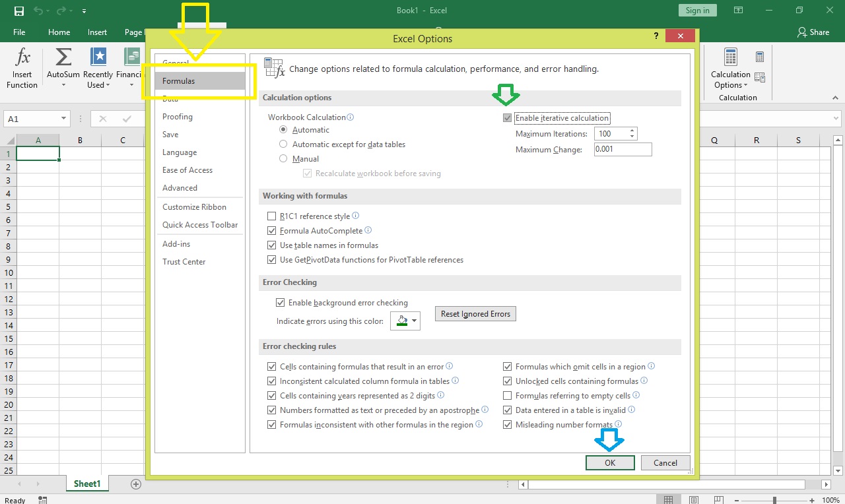
Task: Click the Insert Function fx icon
Action: [x=22, y=57]
